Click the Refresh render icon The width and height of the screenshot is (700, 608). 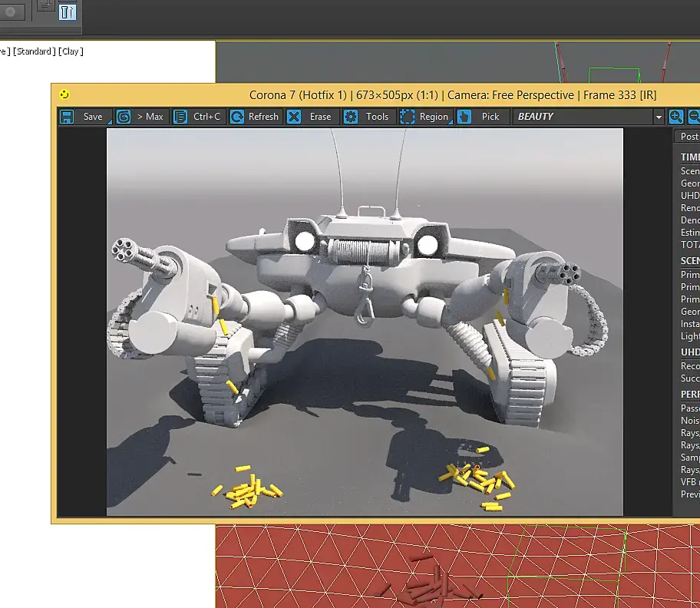[x=237, y=117]
